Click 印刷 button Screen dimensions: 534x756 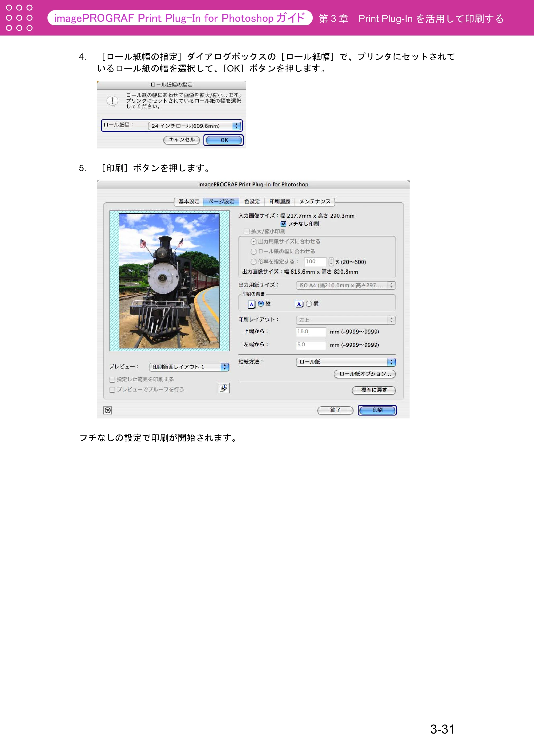pyautogui.click(x=377, y=410)
